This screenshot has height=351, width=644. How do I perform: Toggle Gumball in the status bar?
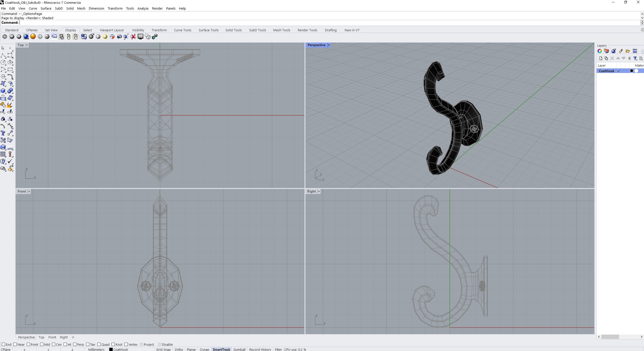point(239,349)
